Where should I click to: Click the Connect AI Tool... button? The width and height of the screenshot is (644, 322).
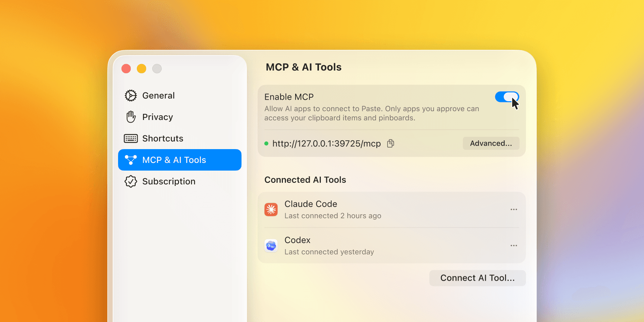(478, 278)
